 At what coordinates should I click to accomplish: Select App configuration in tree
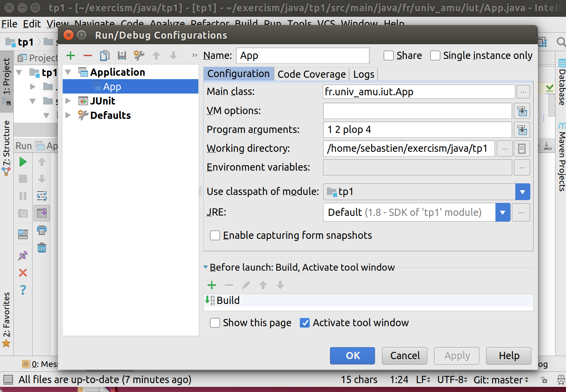(131, 87)
